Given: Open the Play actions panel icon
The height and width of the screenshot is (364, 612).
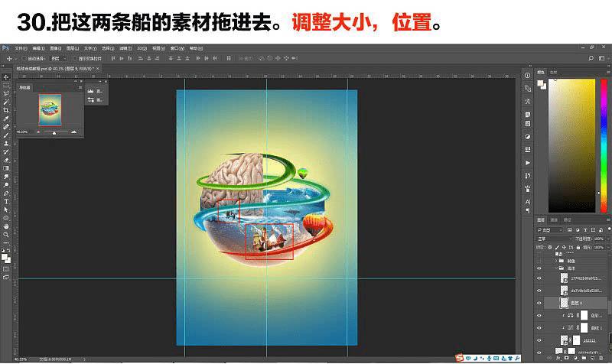Looking at the screenshot, I should [528, 163].
